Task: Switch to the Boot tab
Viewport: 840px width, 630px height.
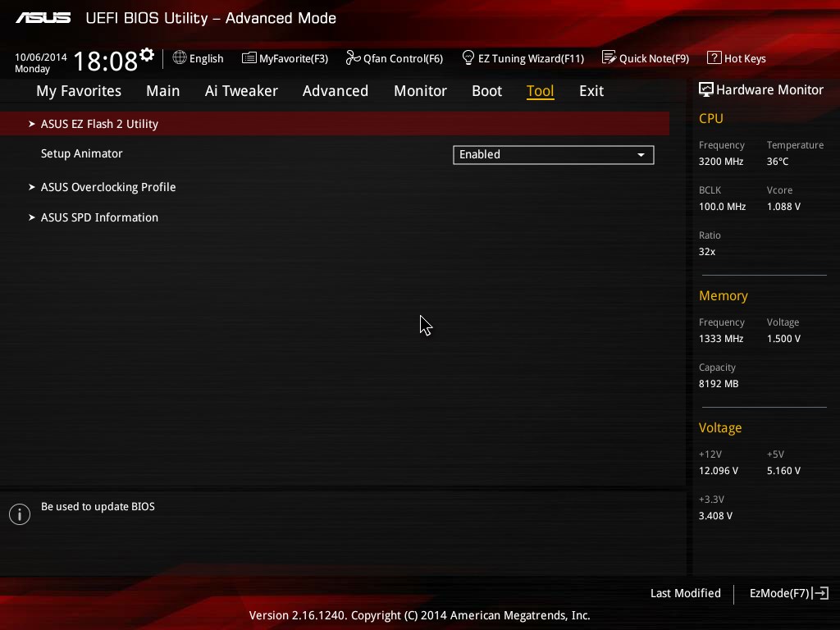Action: click(487, 91)
